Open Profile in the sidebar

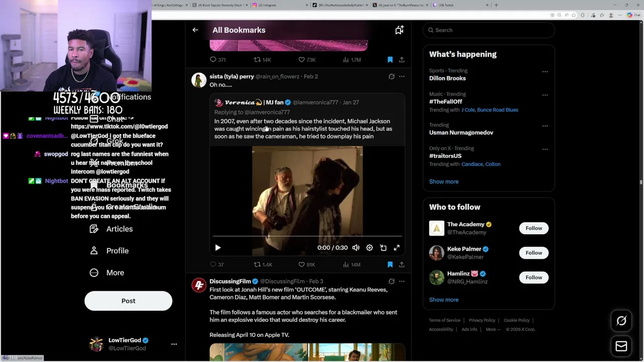click(x=109, y=251)
